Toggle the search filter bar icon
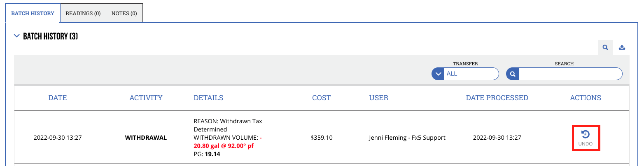The width and height of the screenshot is (644, 166). pos(605,48)
